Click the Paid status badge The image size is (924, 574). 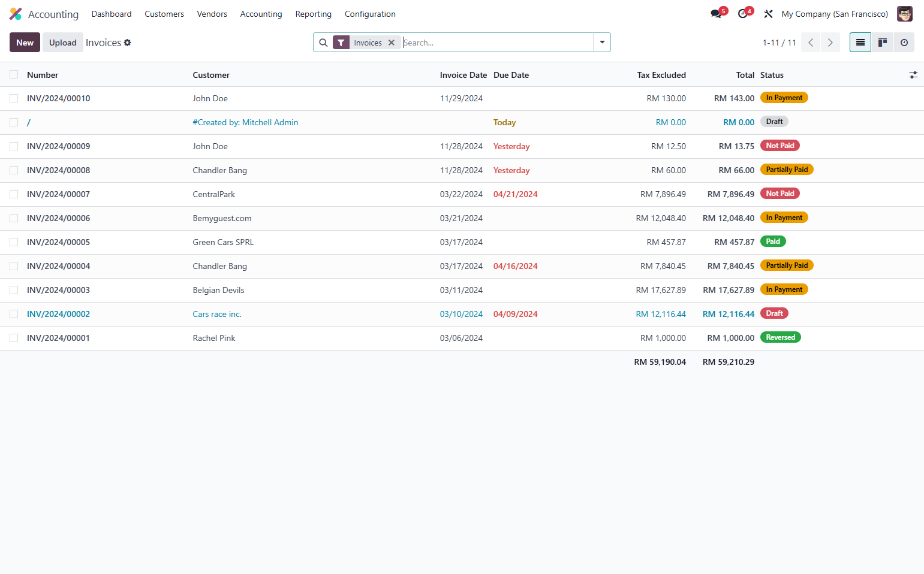coord(773,241)
